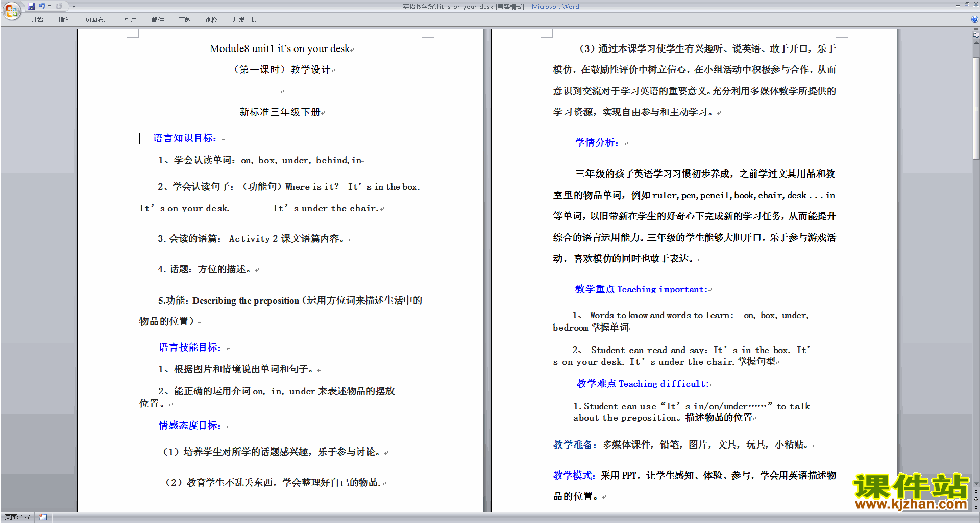Click the heading 语言技能目标
The width and height of the screenshot is (980, 523).
[x=190, y=347]
